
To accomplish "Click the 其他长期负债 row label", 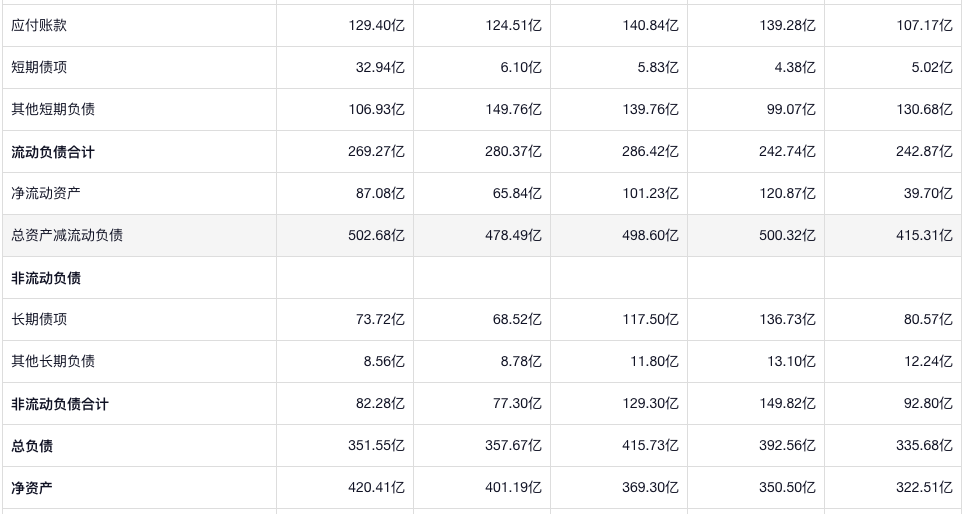I will pyautogui.click(x=53, y=361).
